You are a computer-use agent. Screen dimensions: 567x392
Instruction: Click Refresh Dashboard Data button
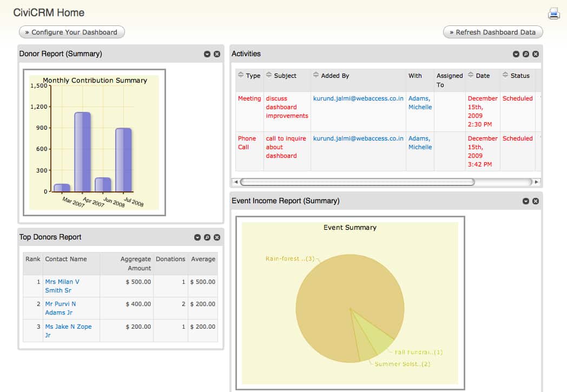(493, 32)
